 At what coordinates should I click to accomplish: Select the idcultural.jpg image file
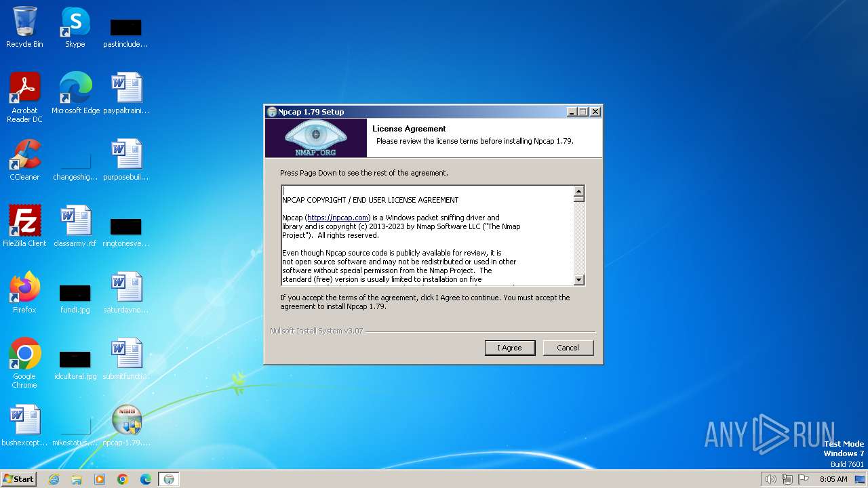click(x=75, y=365)
